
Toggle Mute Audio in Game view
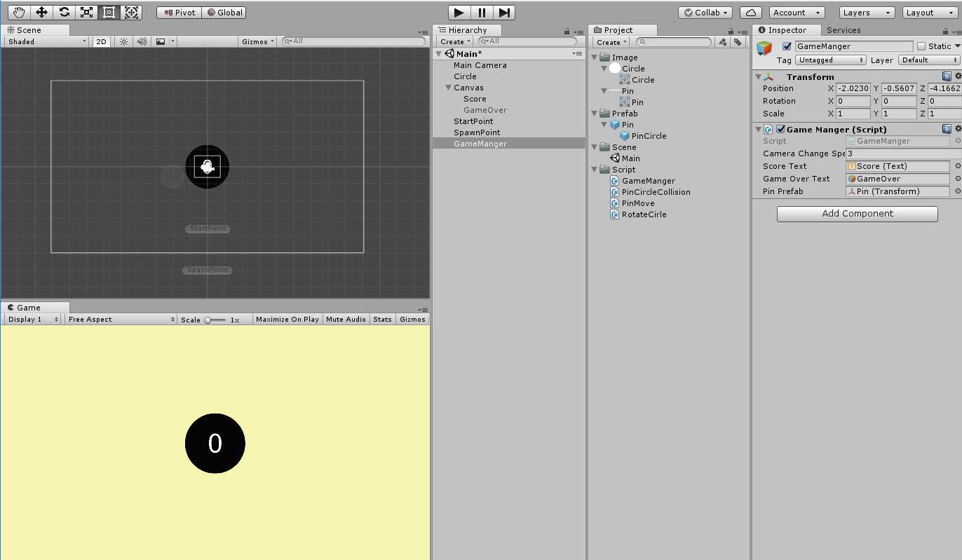(x=346, y=319)
